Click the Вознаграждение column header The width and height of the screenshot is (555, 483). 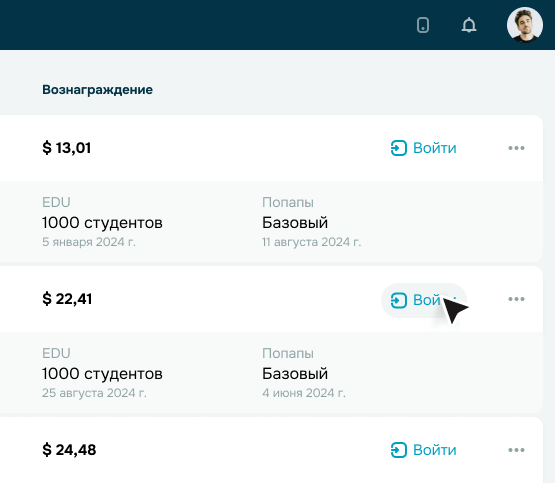(97, 90)
